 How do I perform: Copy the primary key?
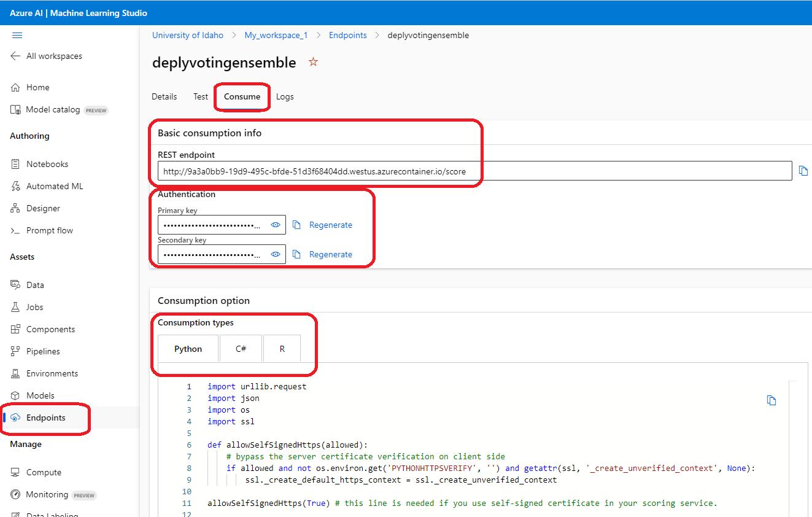coord(296,225)
